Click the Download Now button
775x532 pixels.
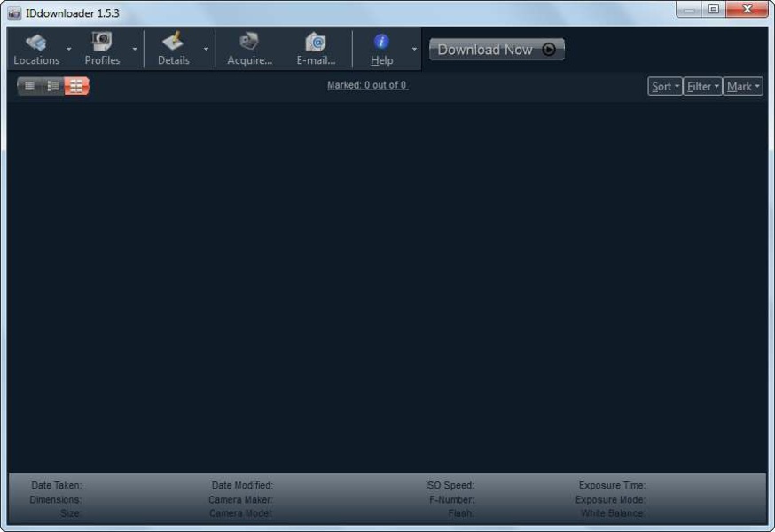point(497,50)
